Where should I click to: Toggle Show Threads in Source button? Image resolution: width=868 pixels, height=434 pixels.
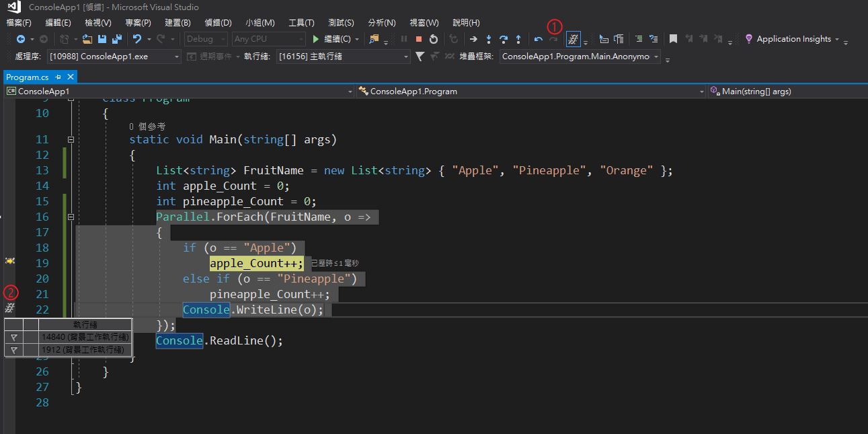(x=574, y=40)
